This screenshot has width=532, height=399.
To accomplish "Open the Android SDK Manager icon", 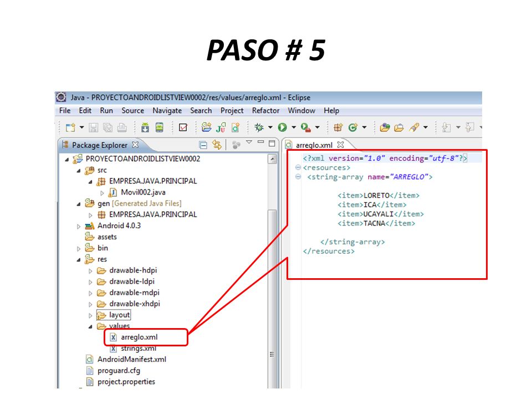I will point(145,127).
